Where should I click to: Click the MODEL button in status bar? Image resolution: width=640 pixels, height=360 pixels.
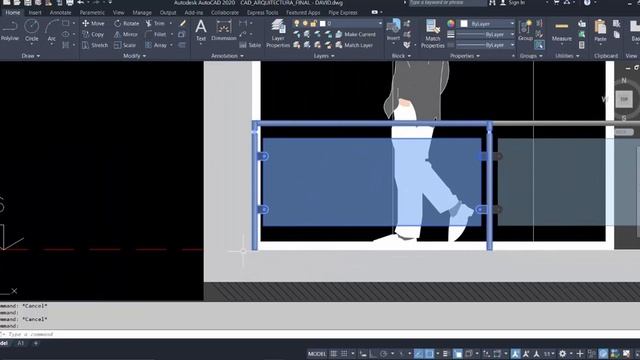[317, 354]
